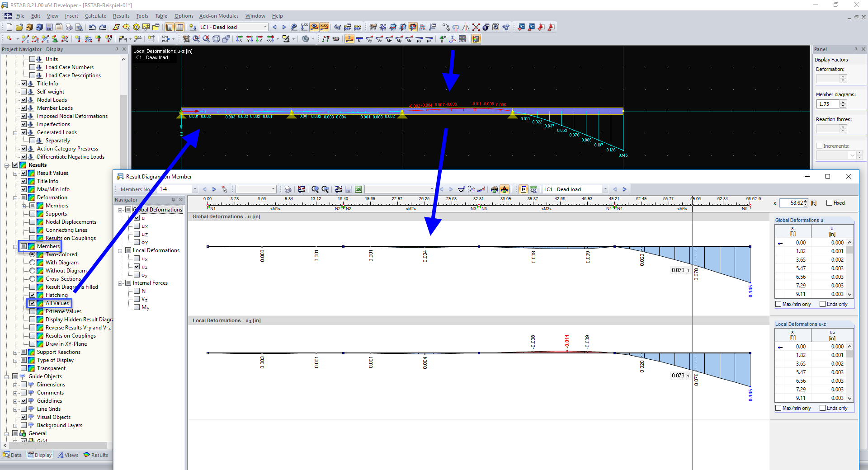Check the Max/min only option under Global Deformations

pos(778,304)
